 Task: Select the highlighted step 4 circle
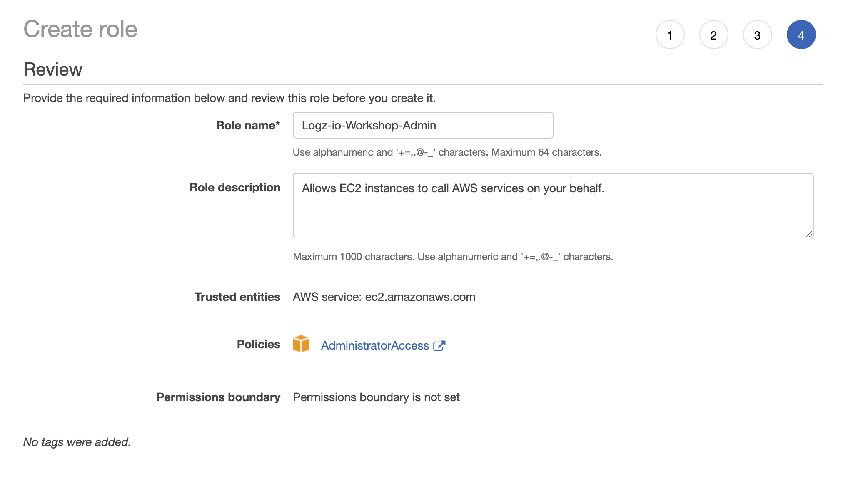point(801,35)
